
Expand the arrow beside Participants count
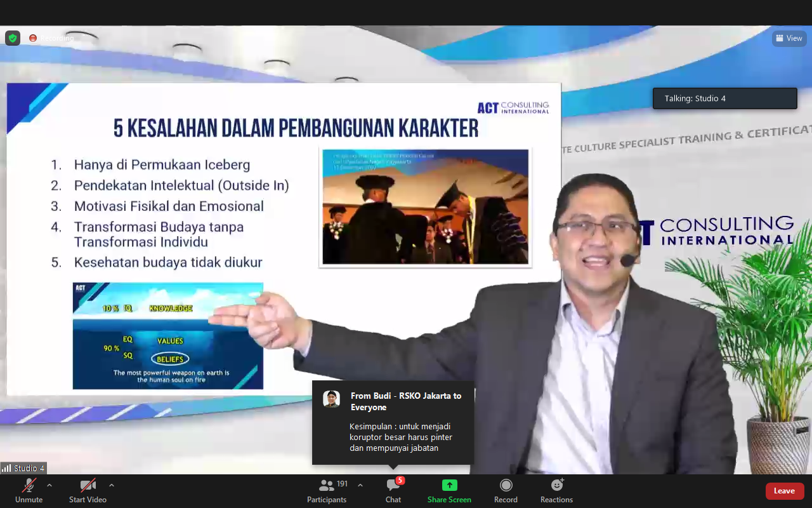pyautogui.click(x=360, y=485)
